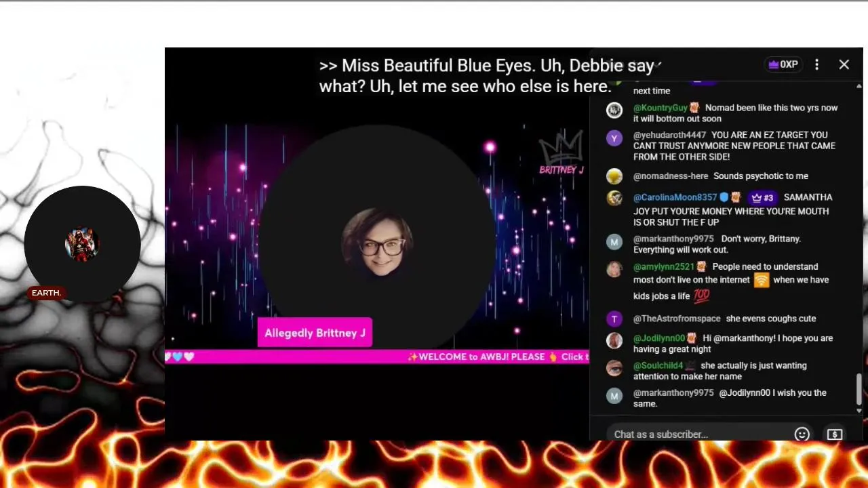This screenshot has height=488, width=868.
Task: Click the BRITTNEY J crown logo
Action: (561, 153)
